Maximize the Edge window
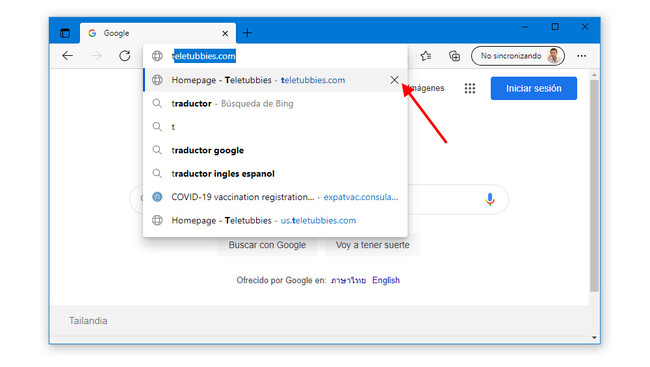This screenshot has height=367, width=650. [x=555, y=27]
